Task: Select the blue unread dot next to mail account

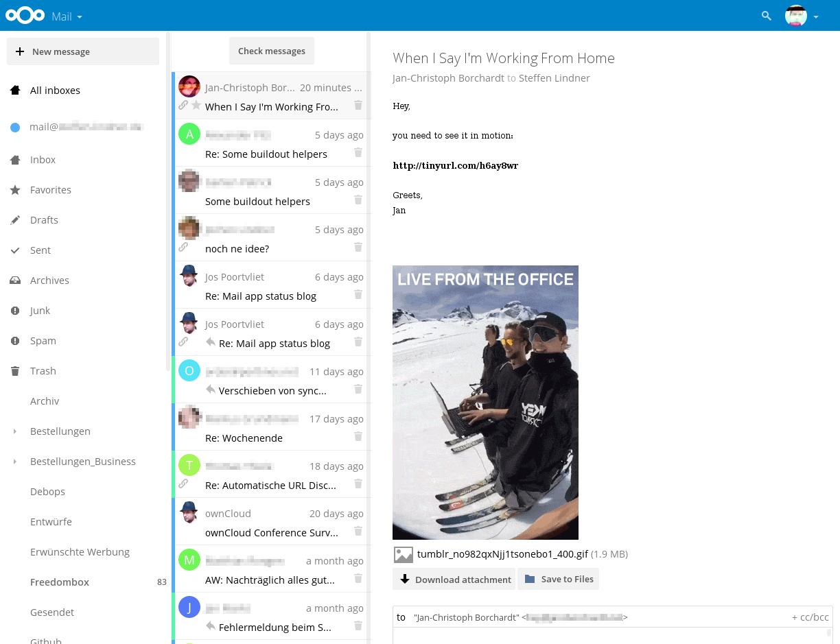Action: 15,126
